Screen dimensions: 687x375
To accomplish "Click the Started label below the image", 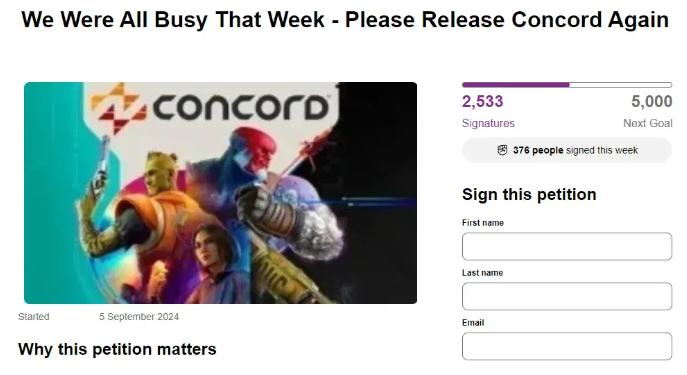I will tap(34, 316).
